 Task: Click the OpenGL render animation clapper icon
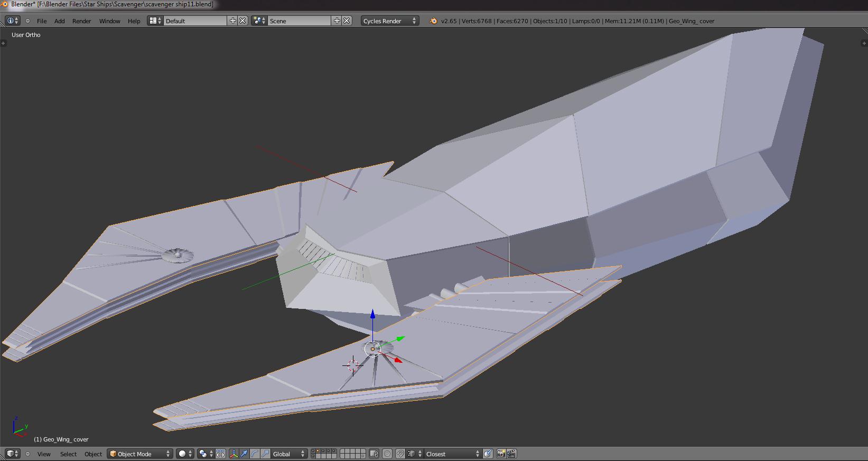click(x=511, y=454)
